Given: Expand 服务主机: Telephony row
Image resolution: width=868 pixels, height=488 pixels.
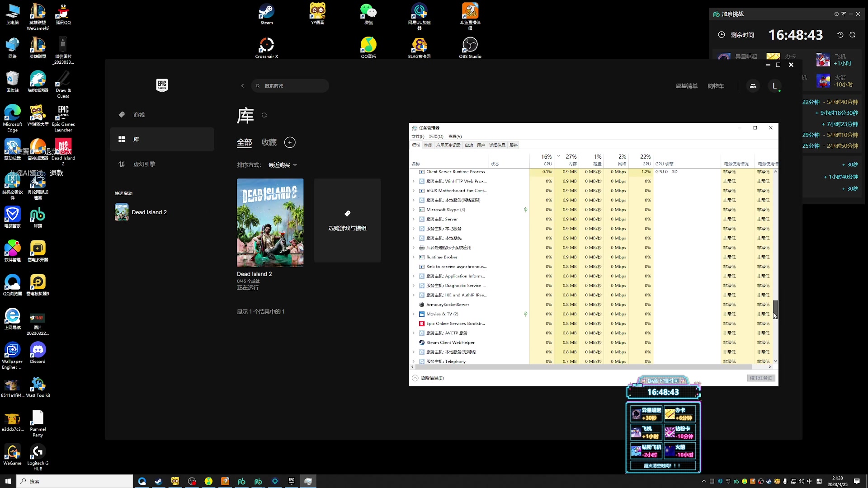Looking at the screenshot, I should (413, 361).
